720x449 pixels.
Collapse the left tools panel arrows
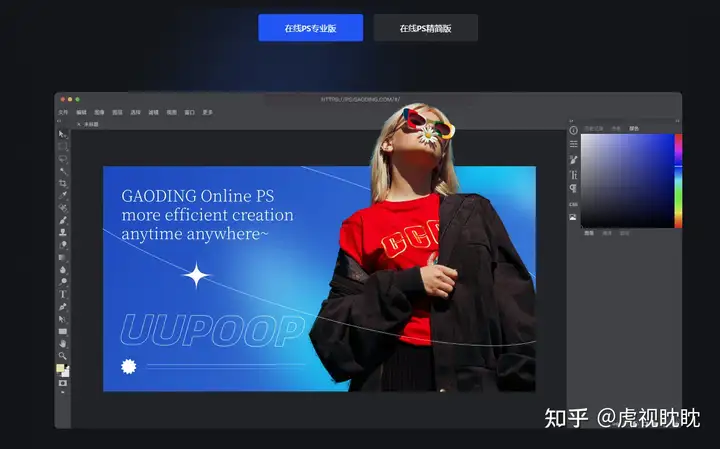click(59, 121)
